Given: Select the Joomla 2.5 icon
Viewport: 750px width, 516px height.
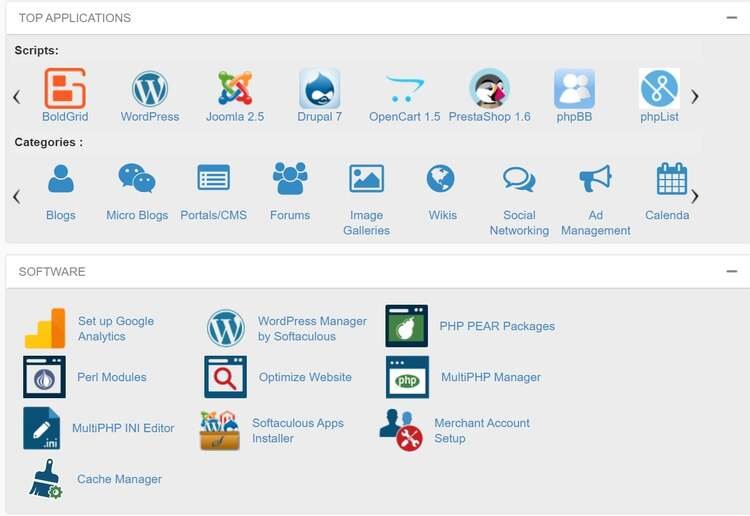Looking at the screenshot, I should 235,88.
